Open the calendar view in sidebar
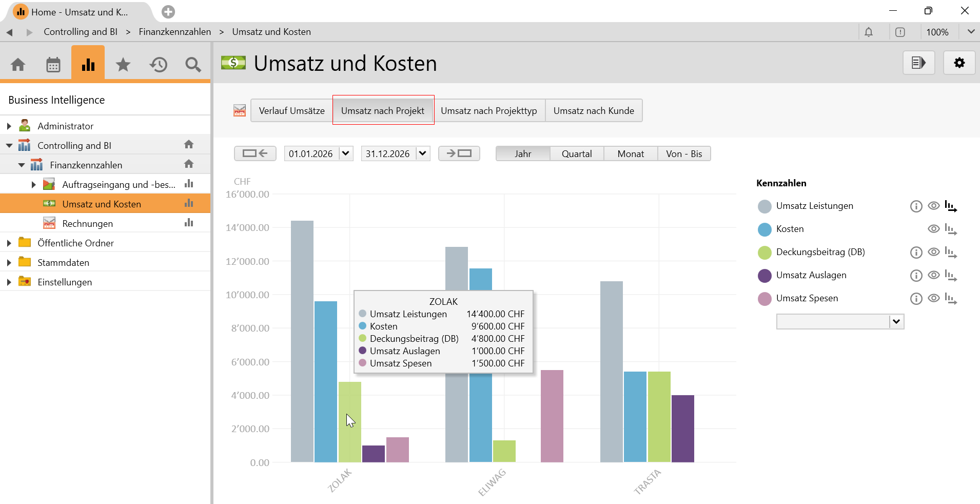 point(53,65)
